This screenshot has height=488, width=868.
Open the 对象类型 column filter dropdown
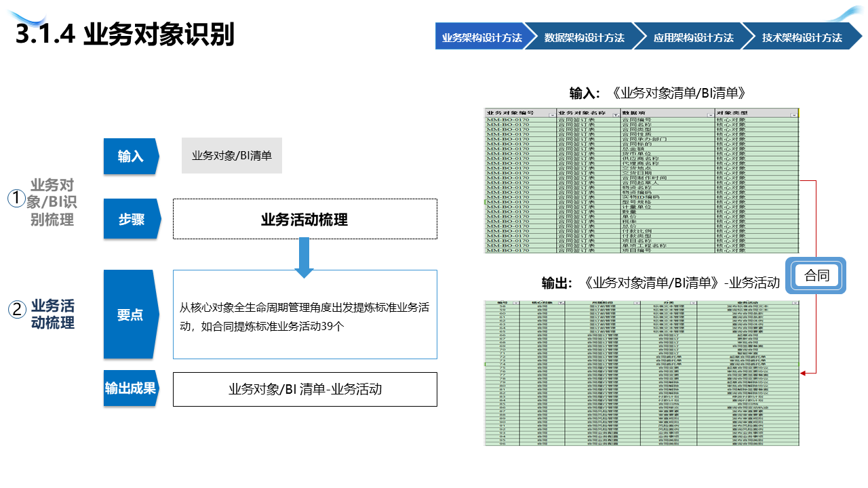click(794, 115)
